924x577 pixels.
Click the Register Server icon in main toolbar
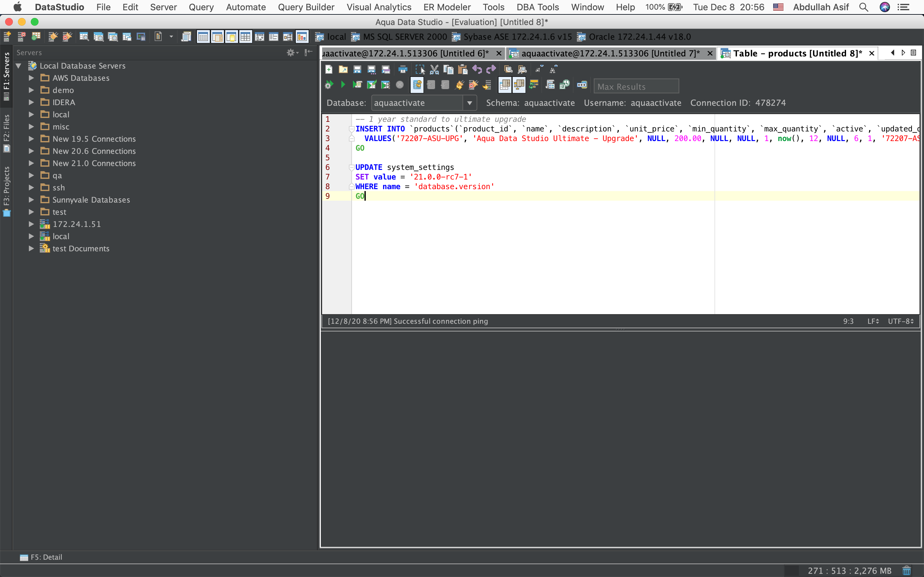click(7, 37)
